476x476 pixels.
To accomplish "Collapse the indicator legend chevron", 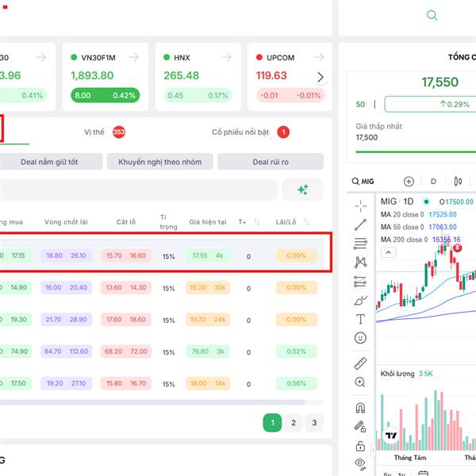I will pyautogui.click(x=388, y=252).
